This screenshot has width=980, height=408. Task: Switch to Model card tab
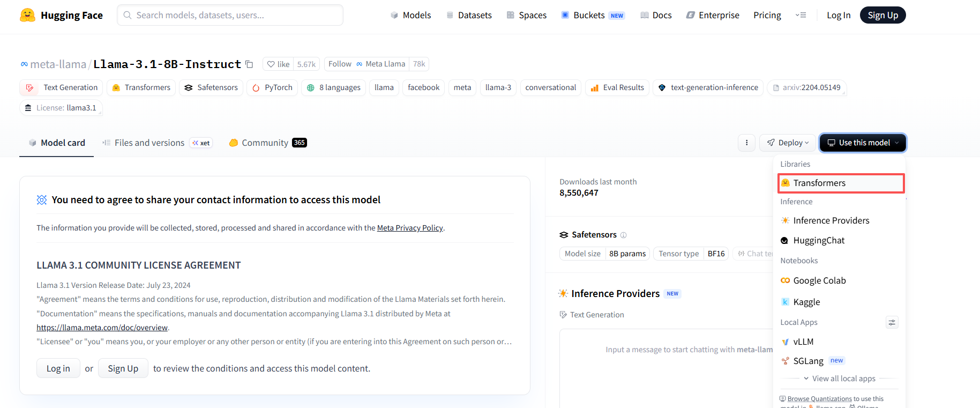pyautogui.click(x=57, y=143)
